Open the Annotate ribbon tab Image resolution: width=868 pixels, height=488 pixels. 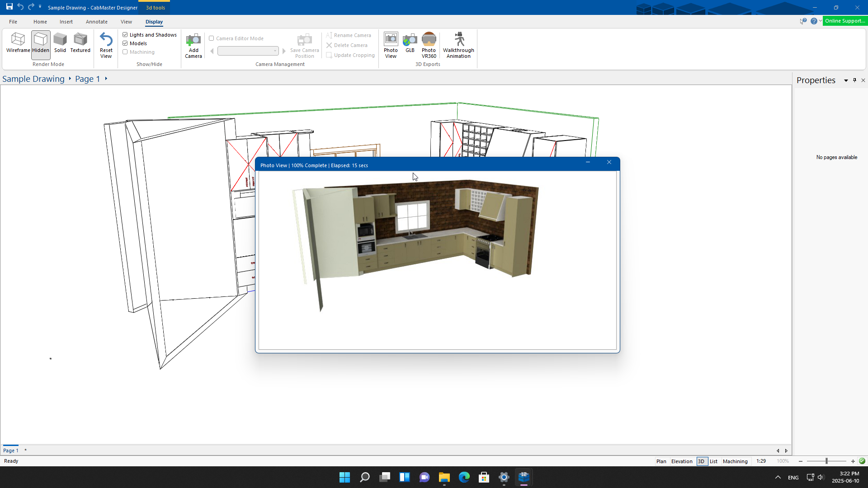point(97,22)
